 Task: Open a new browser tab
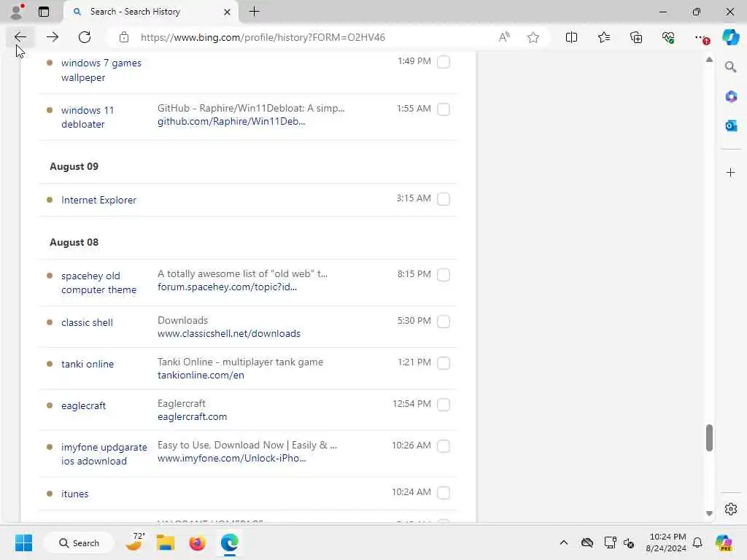coord(255,12)
